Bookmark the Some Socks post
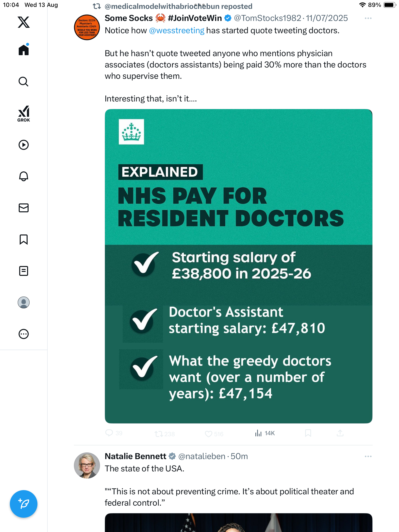Screen dimensions: 399x532 click(308, 433)
